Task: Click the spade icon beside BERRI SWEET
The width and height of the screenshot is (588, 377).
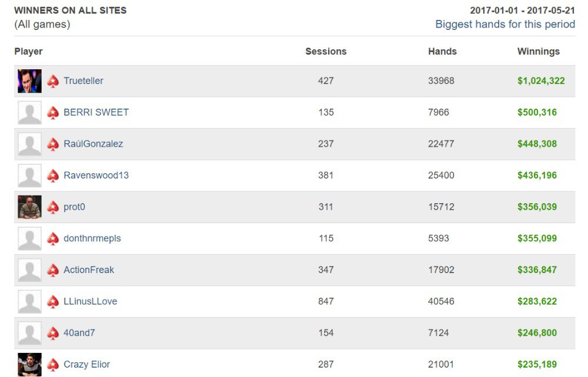Action: coord(53,113)
